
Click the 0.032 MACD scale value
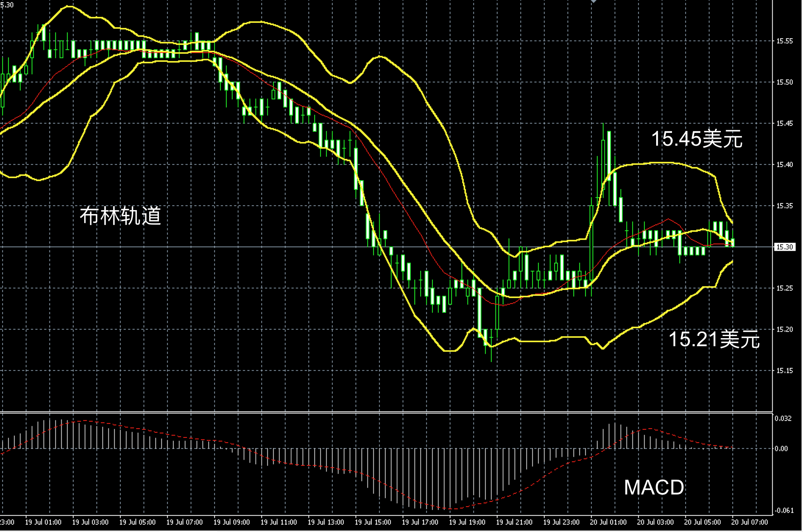click(x=783, y=418)
